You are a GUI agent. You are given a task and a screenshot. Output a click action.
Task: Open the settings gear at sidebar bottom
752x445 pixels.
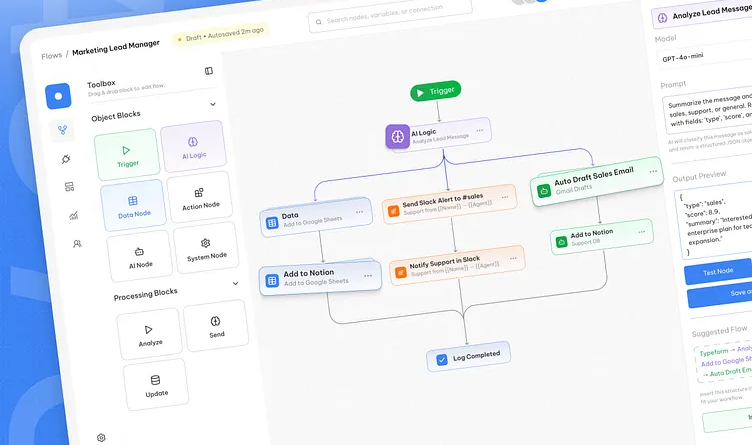pyautogui.click(x=101, y=438)
